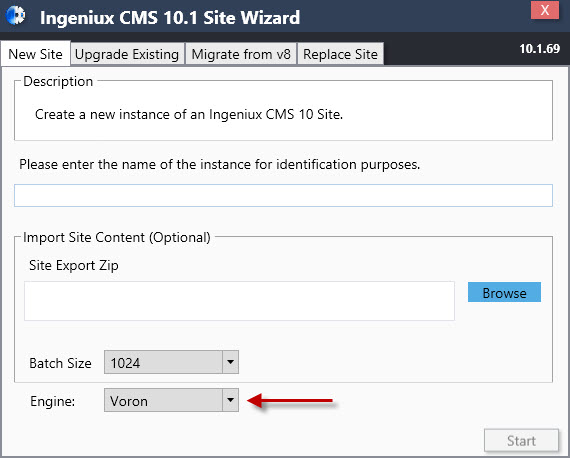Viewport: 570px width, 458px height.
Task: Close the Site Wizard with the red X
Action: point(545,10)
